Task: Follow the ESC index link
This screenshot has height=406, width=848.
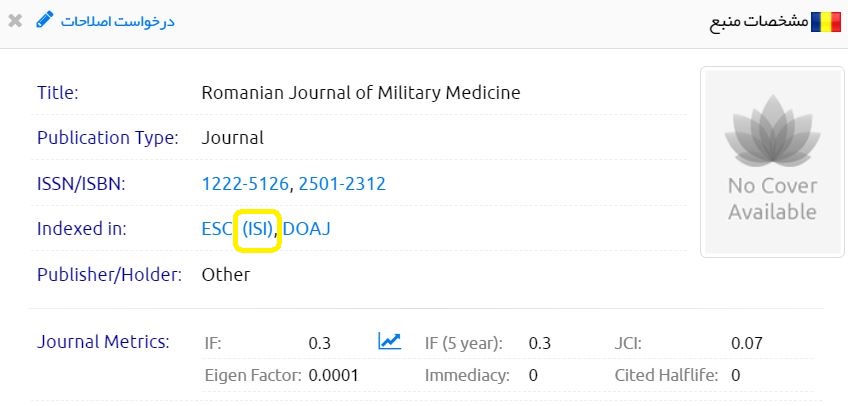Action: pyautogui.click(x=216, y=229)
